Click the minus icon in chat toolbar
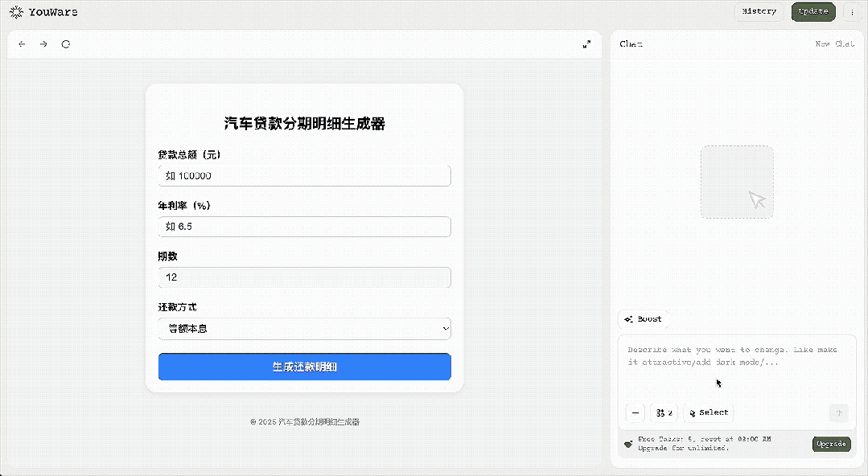 point(635,412)
